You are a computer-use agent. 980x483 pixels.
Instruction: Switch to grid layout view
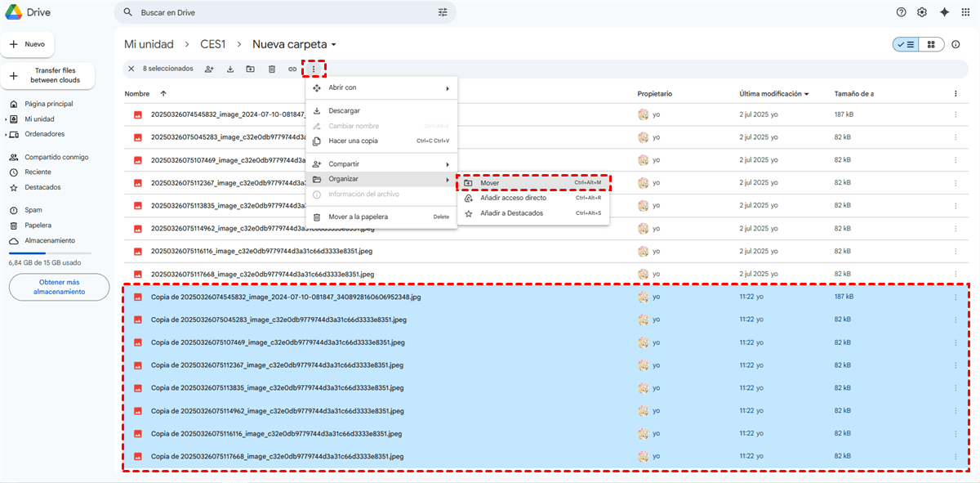pyautogui.click(x=931, y=44)
